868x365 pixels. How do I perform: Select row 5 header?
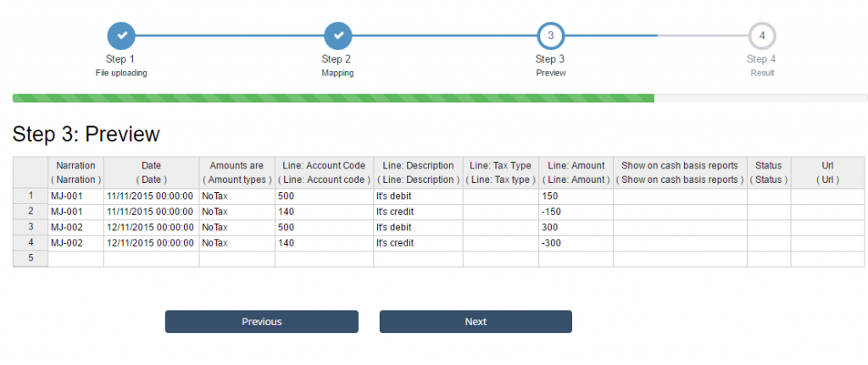click(x=31, y=258)
